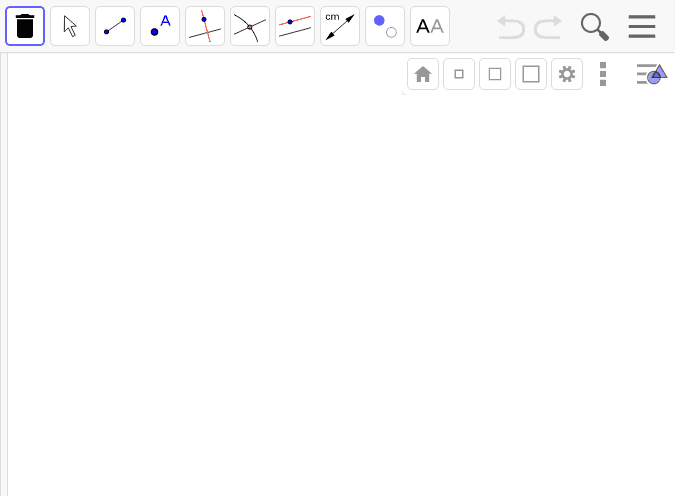This screenshot has width=676, height=498.
Task: Open the three-dot more options menu
Action: [x=603, y=74]
